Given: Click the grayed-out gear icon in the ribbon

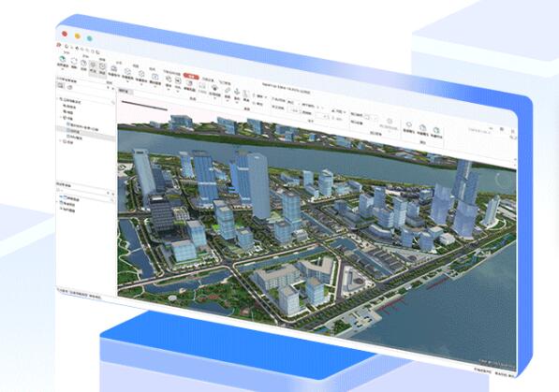Looking at the screenshot, I should pyautogui.click(x=390, y=122).
